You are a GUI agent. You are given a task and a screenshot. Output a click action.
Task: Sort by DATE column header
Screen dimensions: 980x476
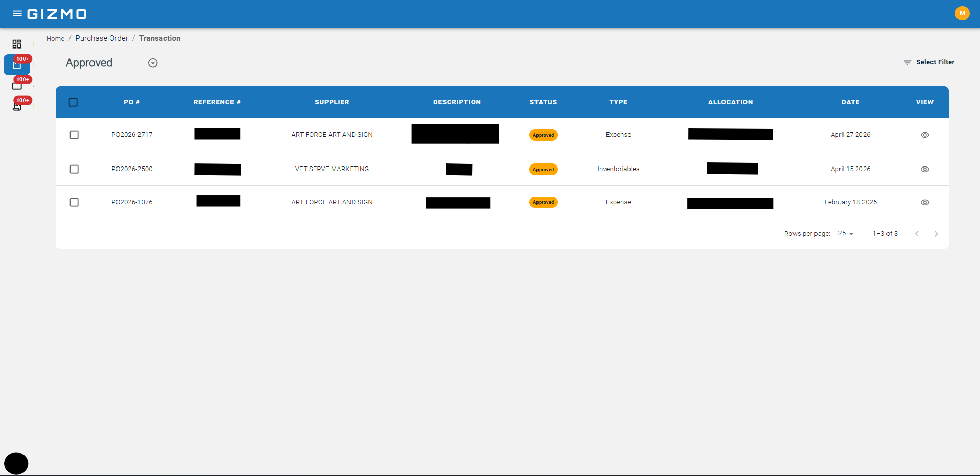coord(850,102)
